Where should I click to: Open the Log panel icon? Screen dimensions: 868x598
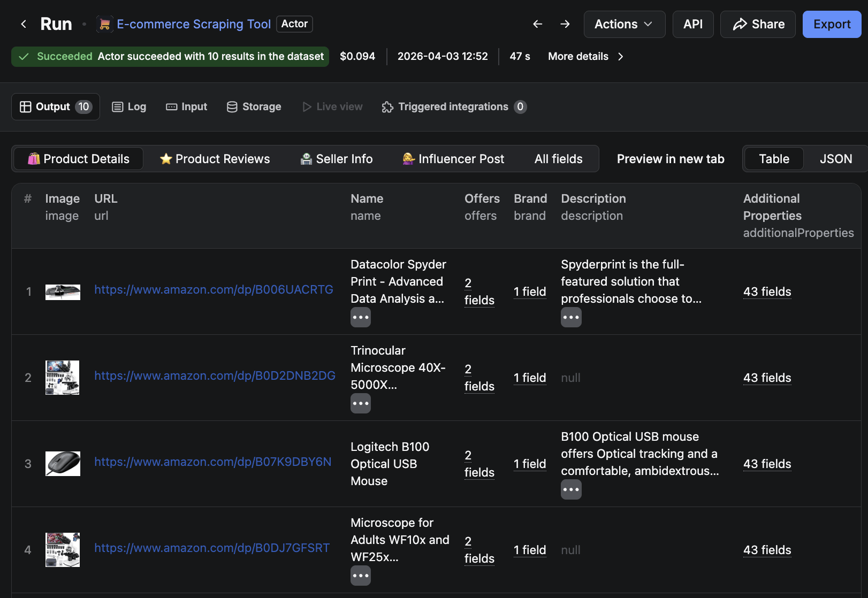point(117,106)
